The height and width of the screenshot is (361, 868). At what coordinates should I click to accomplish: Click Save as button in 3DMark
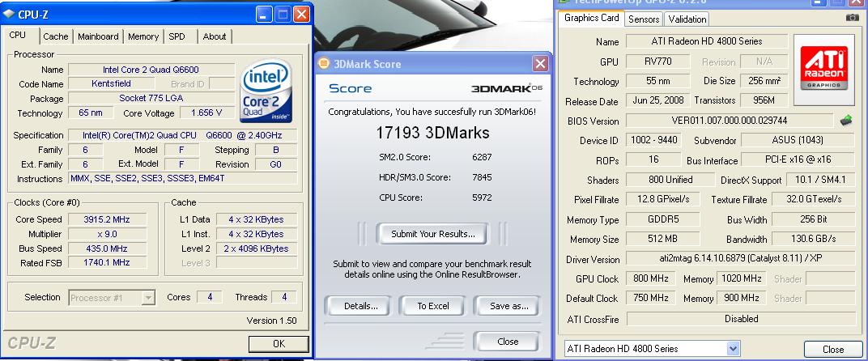tap(508, 306)
